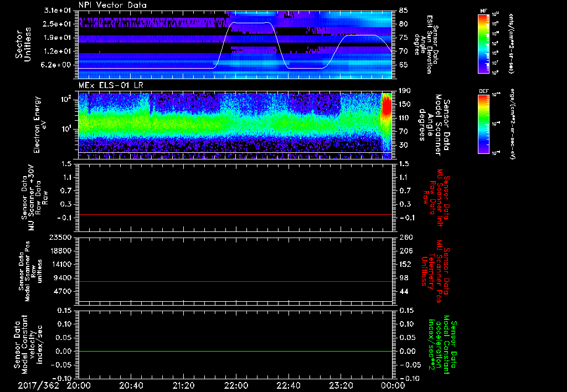
Task: Click the 2017/362 date label
Action: (x=37, y=385)
